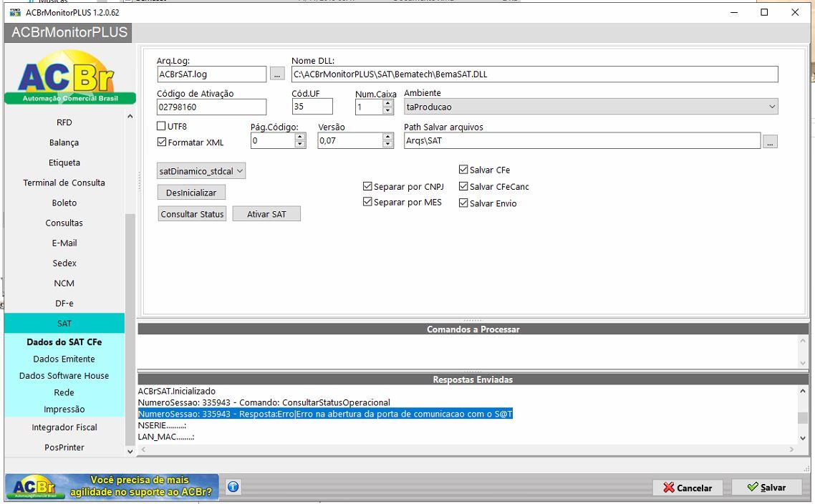815x504 pixels.
Task: Increase the Num.Caixa value
Action: tap(387, 103)
